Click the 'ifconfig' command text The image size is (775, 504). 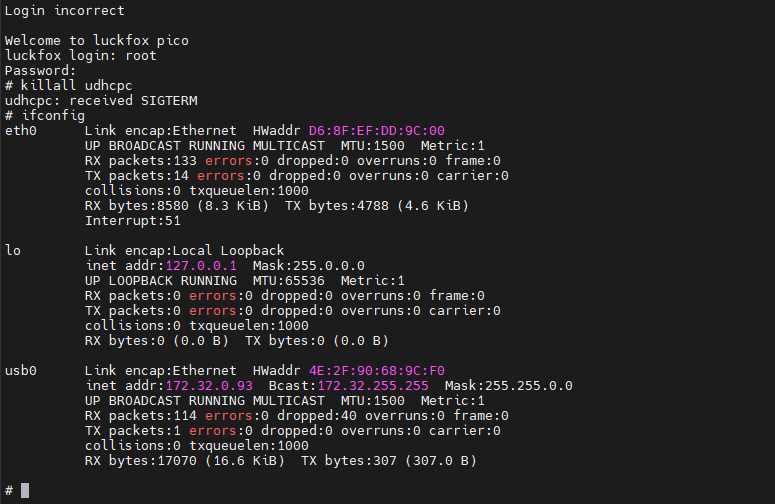(x=53, y=116)
